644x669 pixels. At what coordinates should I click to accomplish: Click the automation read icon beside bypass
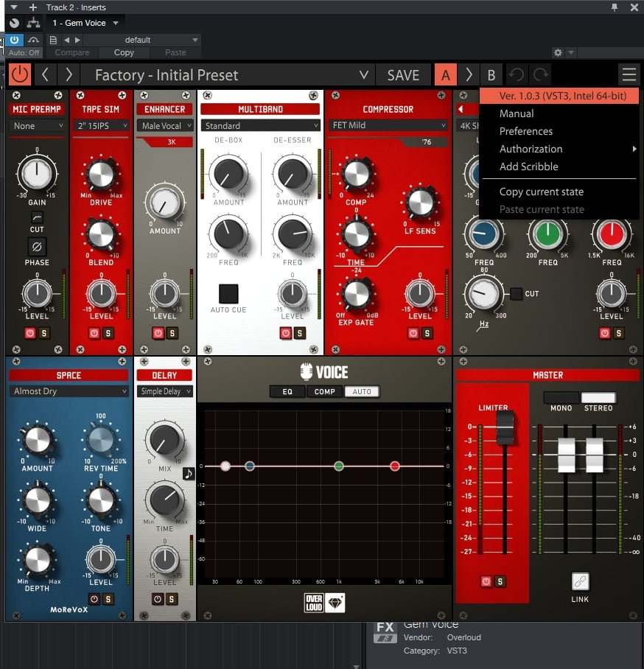pyautogui.click(x=33, y=40)
